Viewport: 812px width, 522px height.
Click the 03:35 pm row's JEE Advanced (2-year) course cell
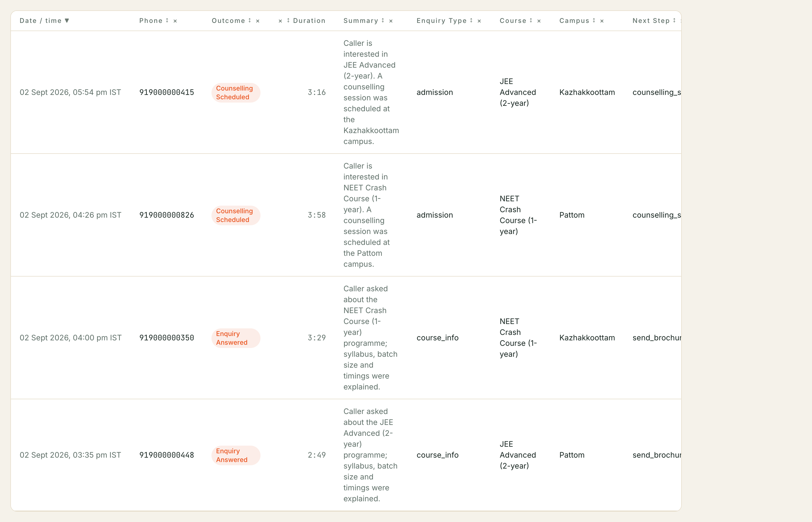[x=518, y=455]
